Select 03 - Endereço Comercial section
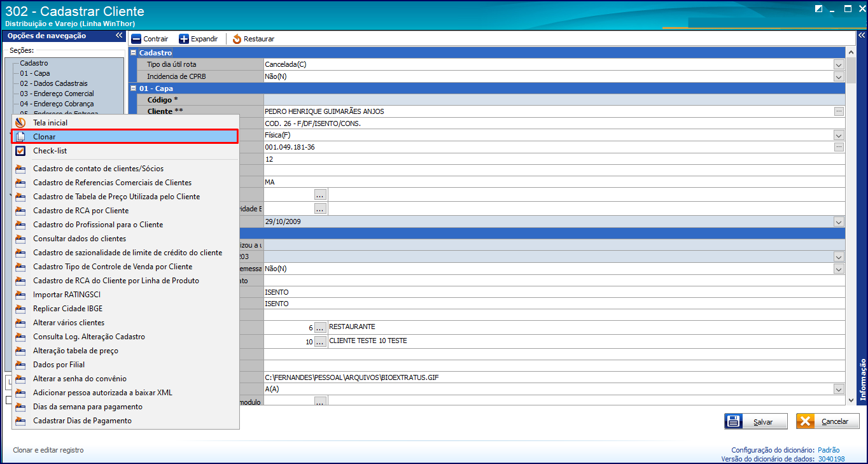 [x=57, y=94]
